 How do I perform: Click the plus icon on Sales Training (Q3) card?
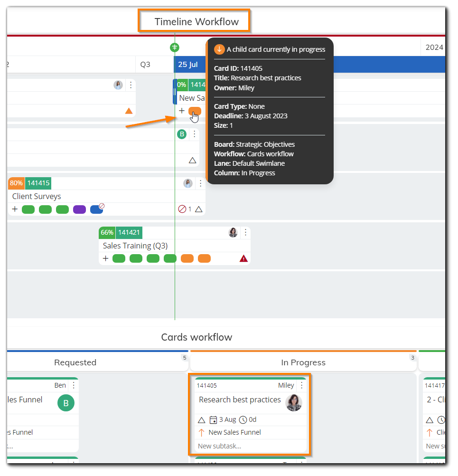click(x=105, y=258)
